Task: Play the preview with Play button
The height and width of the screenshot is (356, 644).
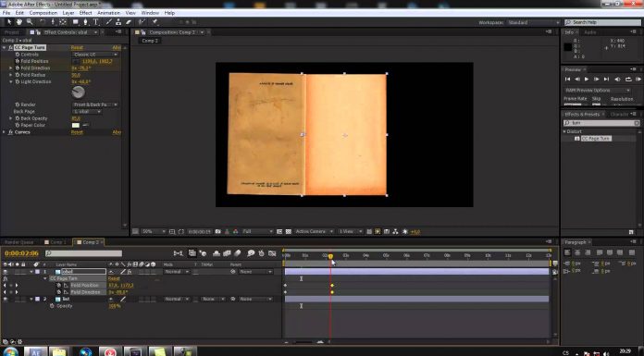Action: [587, 79]
